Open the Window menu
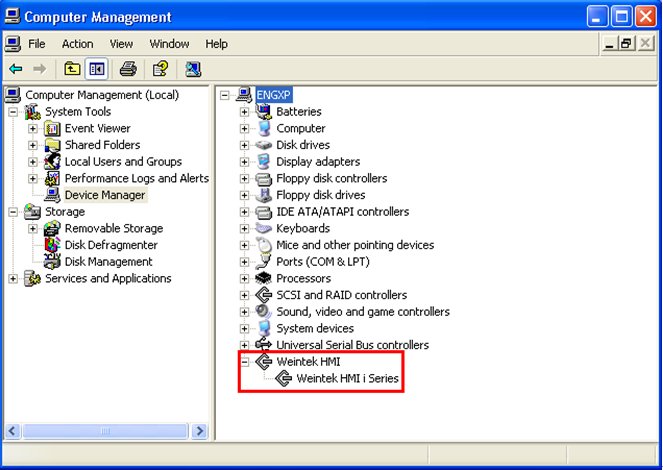The height and width of the screenshot is (470, 663). coord(169,44)
